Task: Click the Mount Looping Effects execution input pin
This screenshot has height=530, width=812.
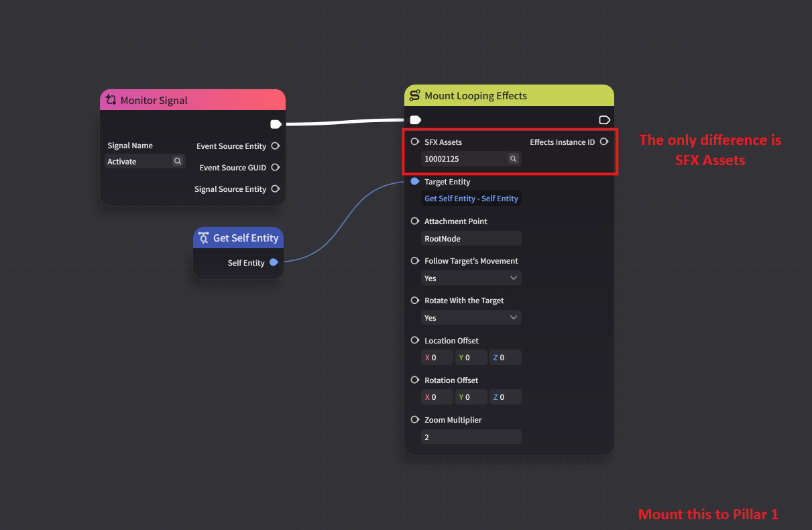Action: 415,120
